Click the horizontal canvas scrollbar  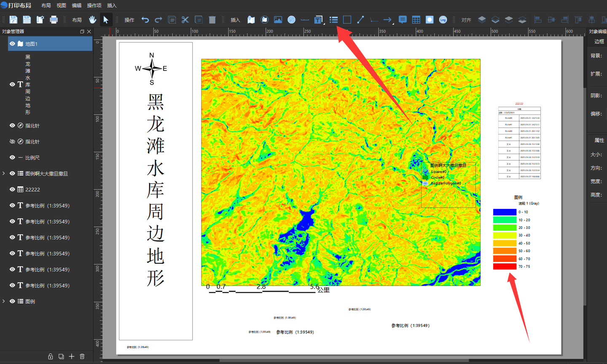coord(344,361)
